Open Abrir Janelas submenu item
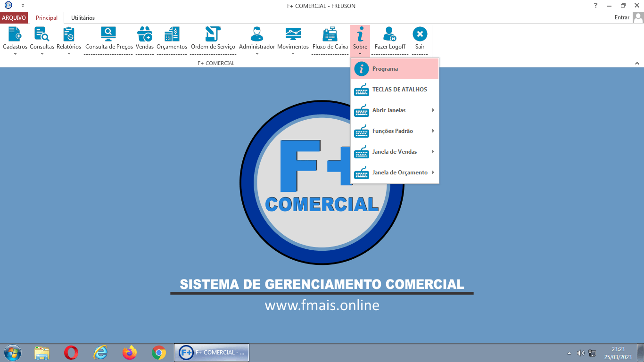 click(395, 110)
